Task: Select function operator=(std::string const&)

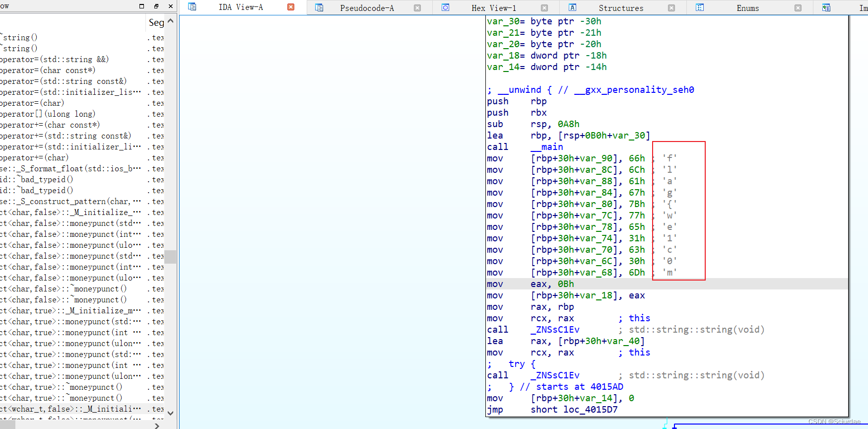Action: 82,81
